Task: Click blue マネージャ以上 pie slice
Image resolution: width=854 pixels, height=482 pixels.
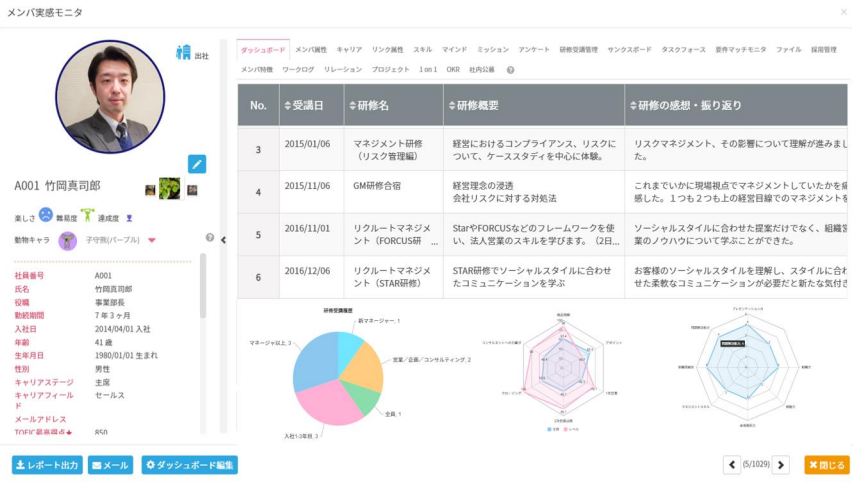Action: [315, 359]
